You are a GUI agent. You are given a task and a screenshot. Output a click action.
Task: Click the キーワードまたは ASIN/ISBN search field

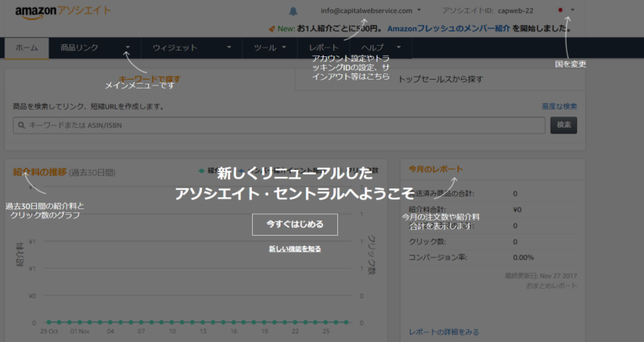coord(279,126)
